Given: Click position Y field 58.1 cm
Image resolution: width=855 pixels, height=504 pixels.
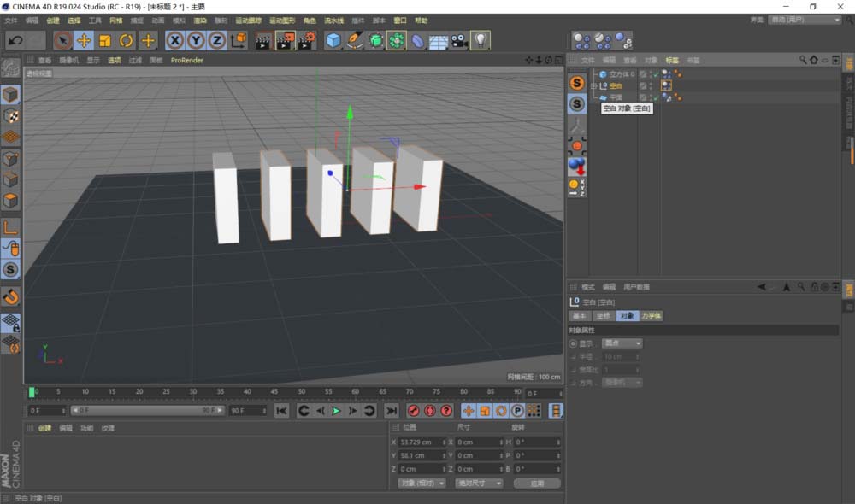Looking at the screenshot, I should 422,455.
